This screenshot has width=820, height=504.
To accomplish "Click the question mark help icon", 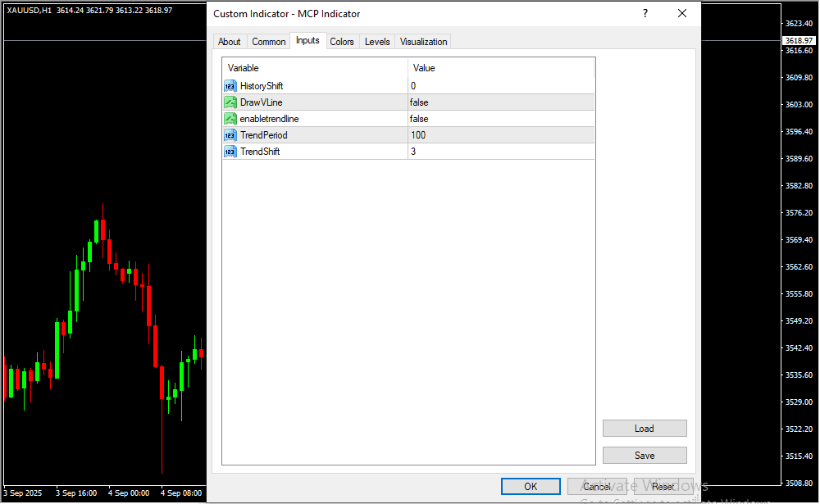I will pos(645,14).
